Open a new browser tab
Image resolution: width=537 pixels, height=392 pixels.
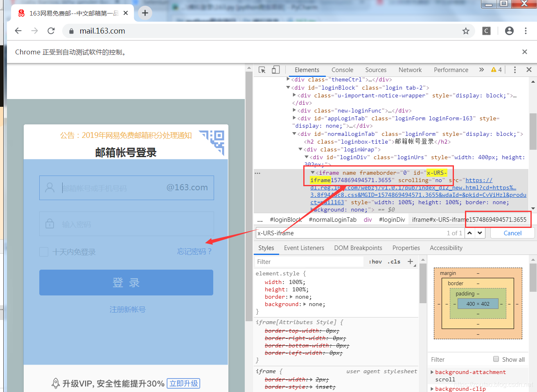point(145,13)
